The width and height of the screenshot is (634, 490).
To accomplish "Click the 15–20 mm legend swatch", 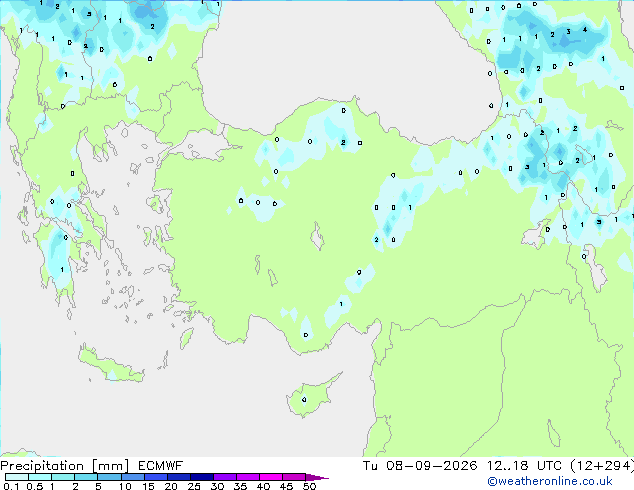I will click(x=156, y=477).
